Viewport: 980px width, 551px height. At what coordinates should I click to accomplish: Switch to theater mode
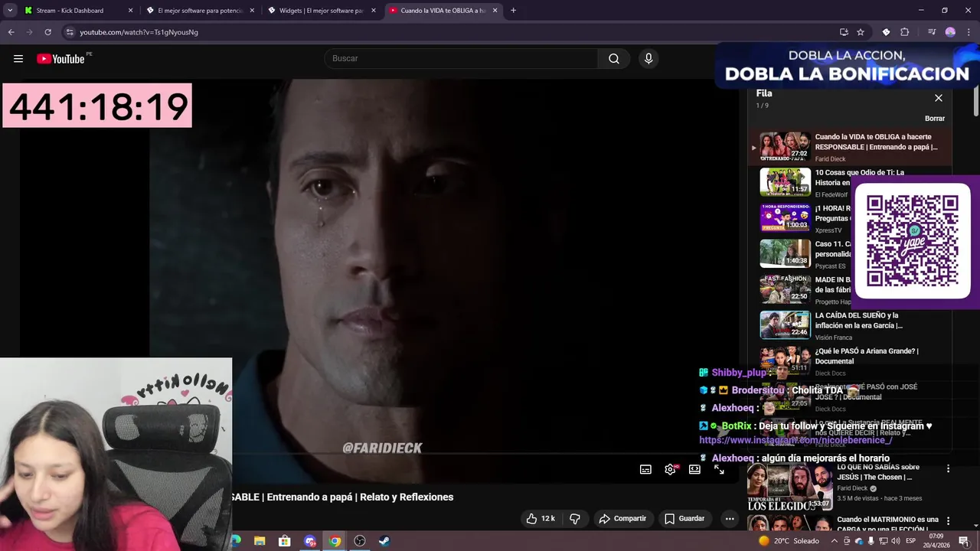pos(694,469)
